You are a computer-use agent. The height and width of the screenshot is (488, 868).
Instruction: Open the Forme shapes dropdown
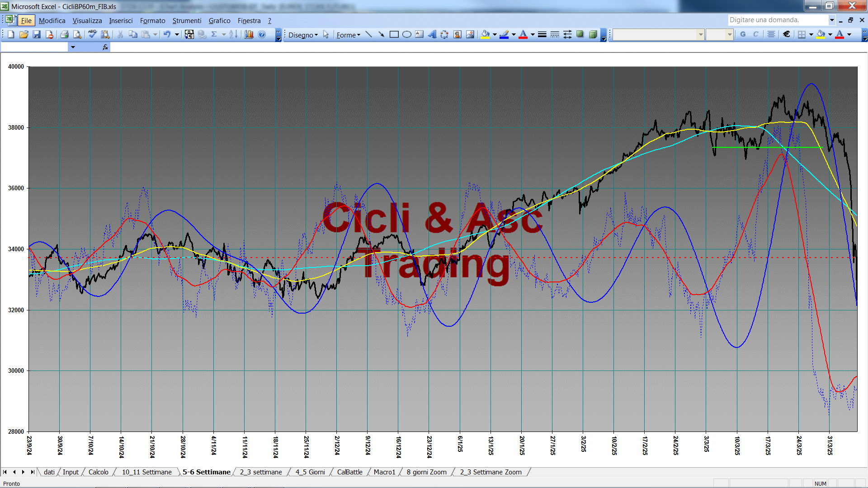(x=348, y=35)
